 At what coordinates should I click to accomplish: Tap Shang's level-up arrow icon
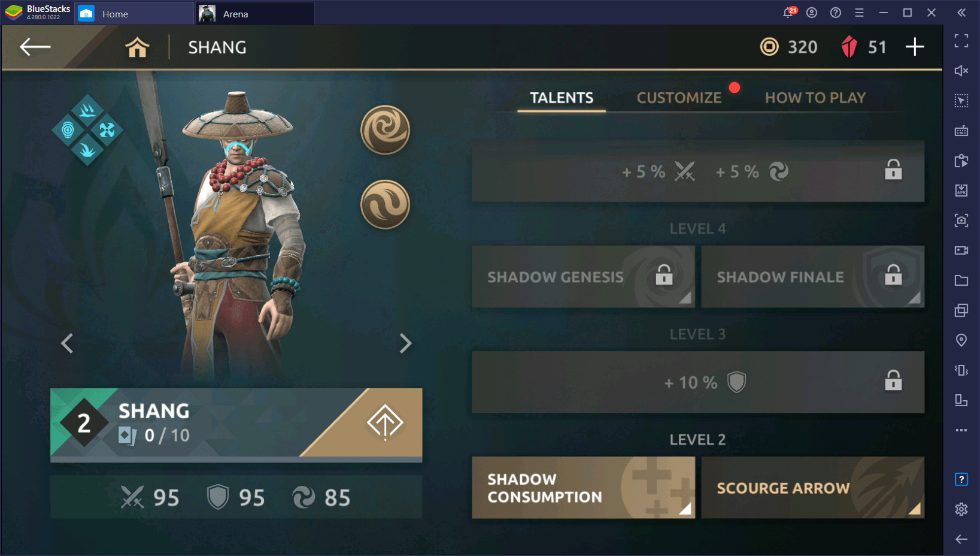[x=385, y=422]
